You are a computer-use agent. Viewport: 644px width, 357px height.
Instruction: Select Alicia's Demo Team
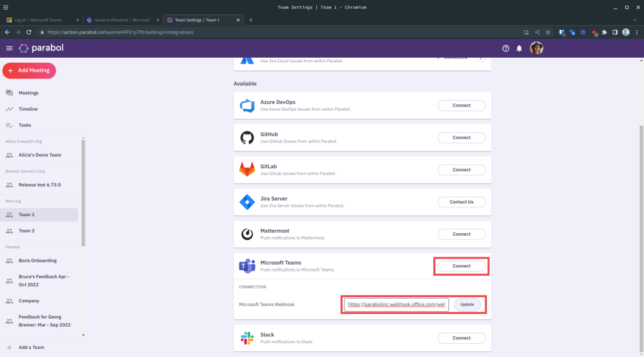coord(40,155)
